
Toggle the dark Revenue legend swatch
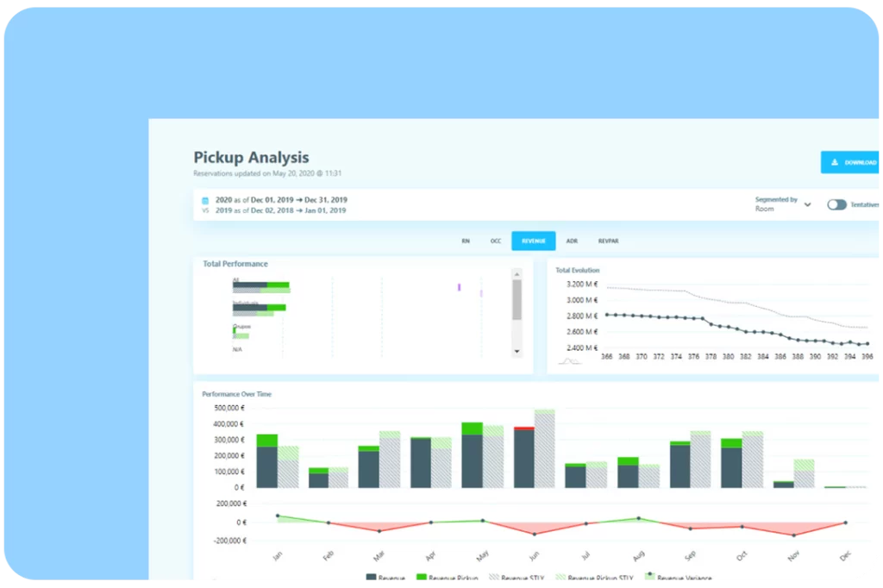click(x=372, y=579)
